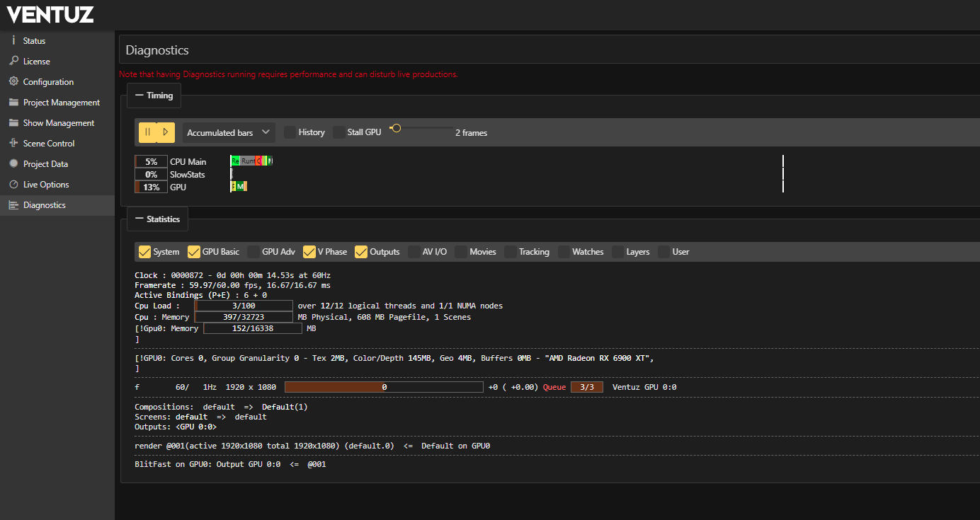The image size is (980, 520).
Task: Enable the Stall GPU checkbox
Action: tap(339, 132)
